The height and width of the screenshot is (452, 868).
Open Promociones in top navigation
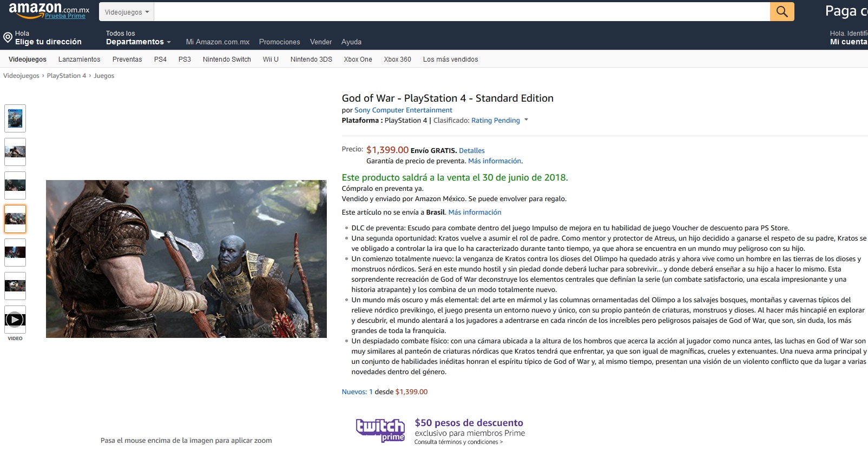point(279,42)
